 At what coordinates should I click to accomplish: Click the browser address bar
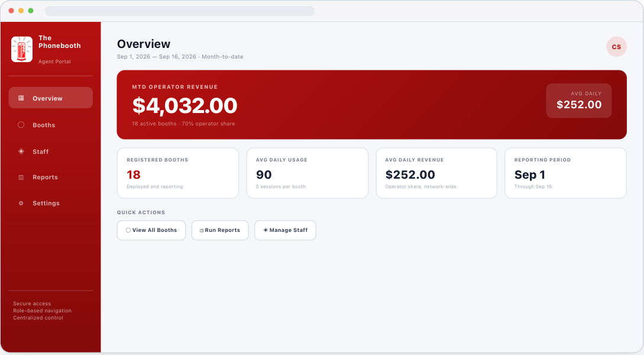[180, 11]
